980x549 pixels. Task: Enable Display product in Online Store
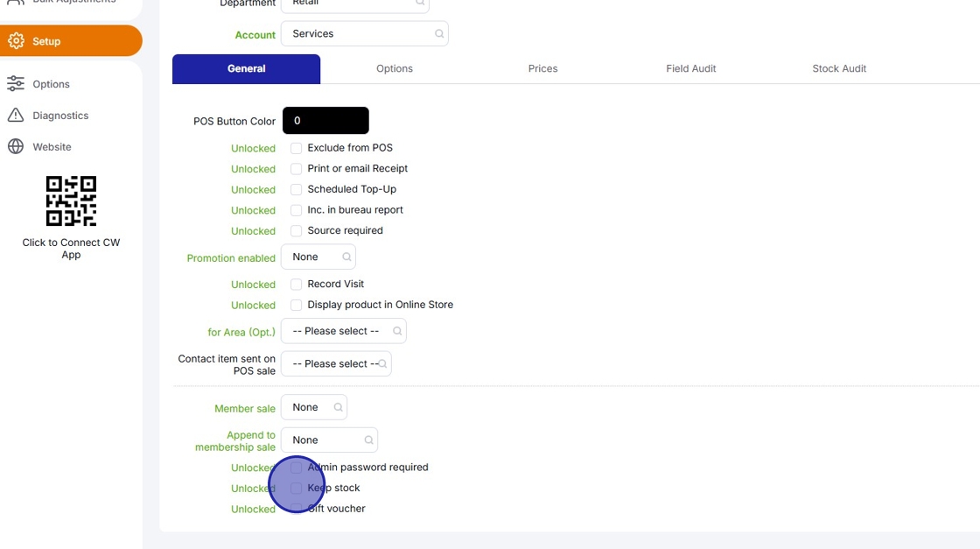pyautogui.click(x=297, y=305)
